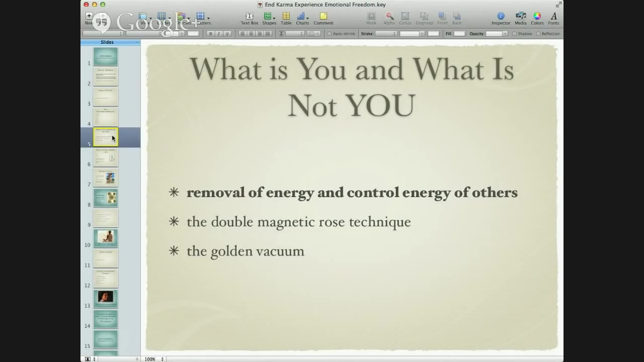Center align text
This screenshot has height=362, width=644.
pyautogui.click(x=251, y=34)
